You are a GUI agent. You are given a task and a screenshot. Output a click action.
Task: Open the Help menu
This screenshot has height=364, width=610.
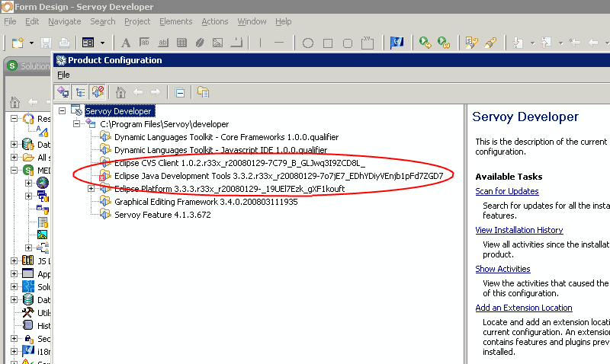pyautogui.click(x=283, y=21)
